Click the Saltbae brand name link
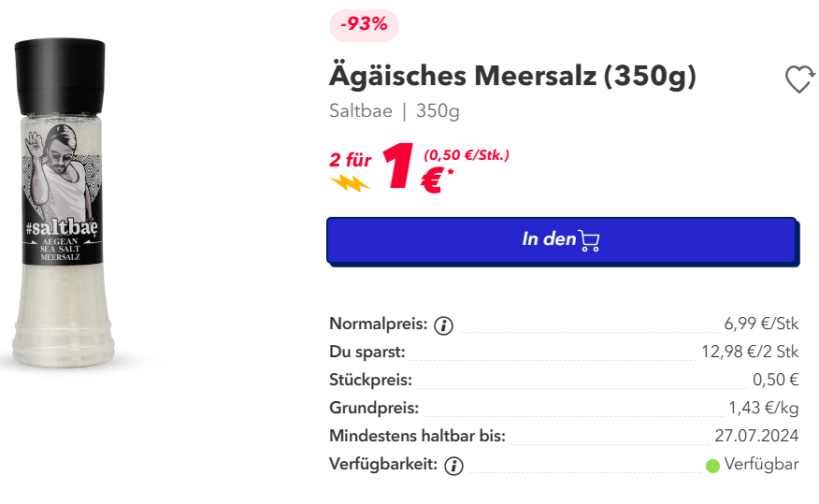819x504 pixels. 360,110
